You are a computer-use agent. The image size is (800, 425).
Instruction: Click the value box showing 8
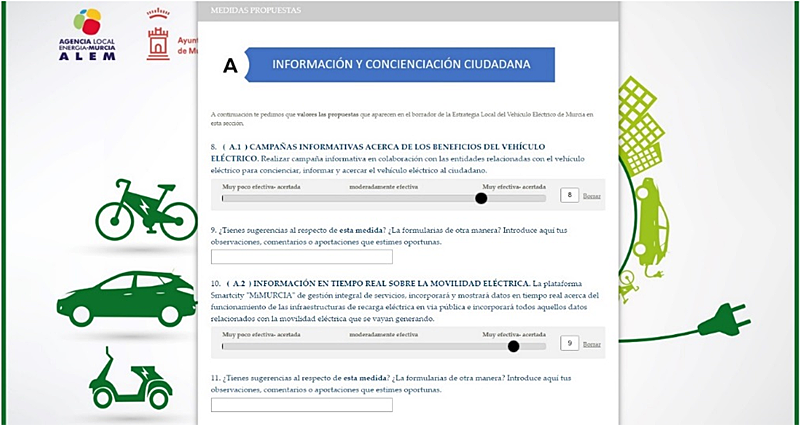(x=569, y=195)
